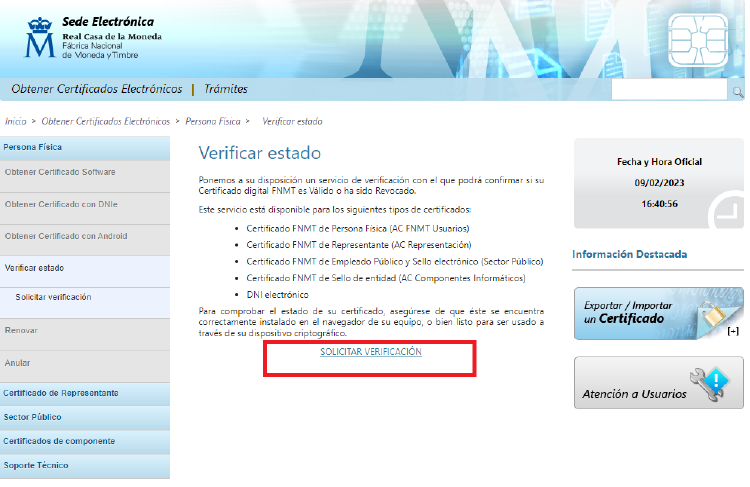Image resolution: width=750 pixels, height=487 pixels.
Task: Expand the [+] on the Exportar / Importar banner
Action: coord(733,331)
